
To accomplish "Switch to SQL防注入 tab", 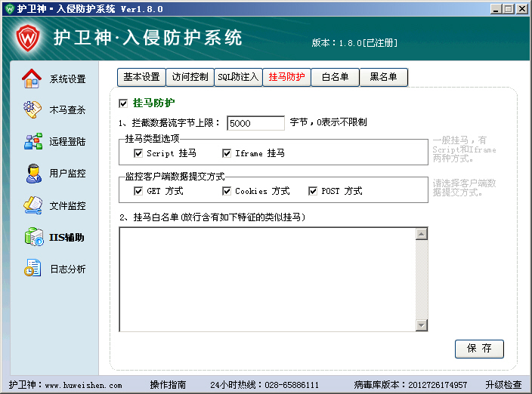I will 238,77.
